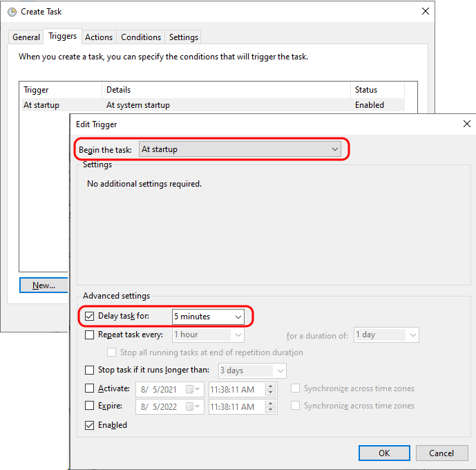Adjust the Expire time spinner
The height and width of the screenshot is (470, 476).
click(x=269, y=406)
